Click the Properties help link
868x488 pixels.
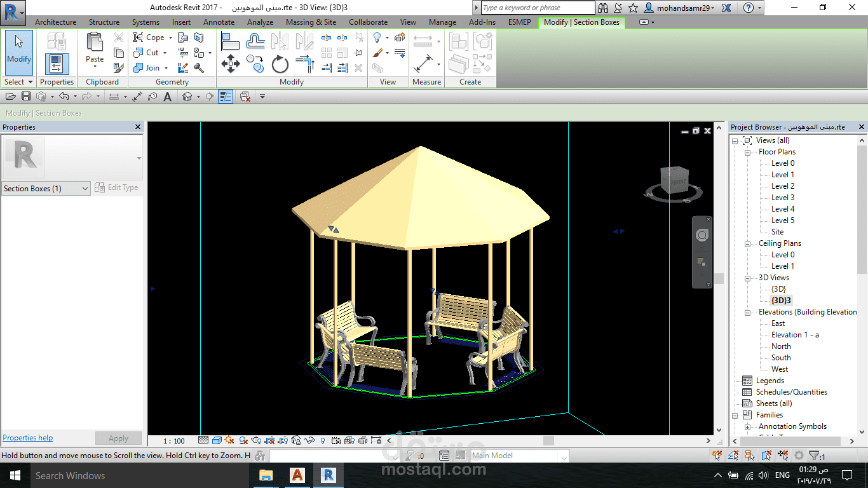[x=28, y=438]
